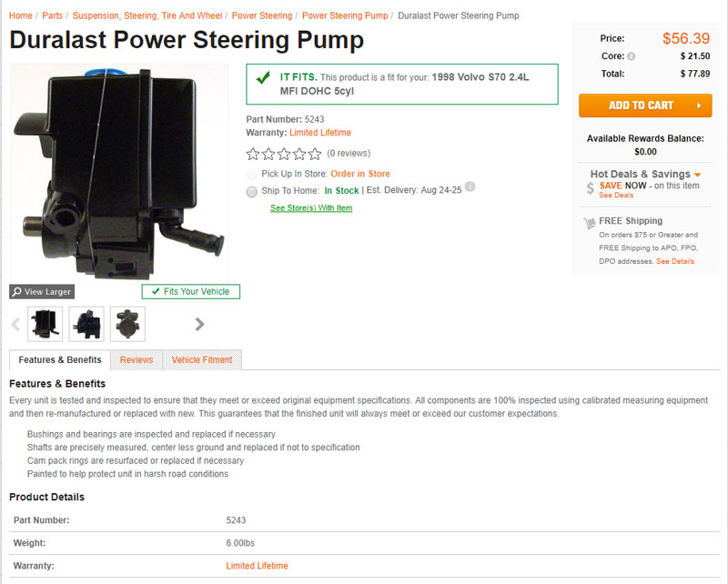Click the View Larger magnifier icon
The image size is (728, 584).
point(16,291)
